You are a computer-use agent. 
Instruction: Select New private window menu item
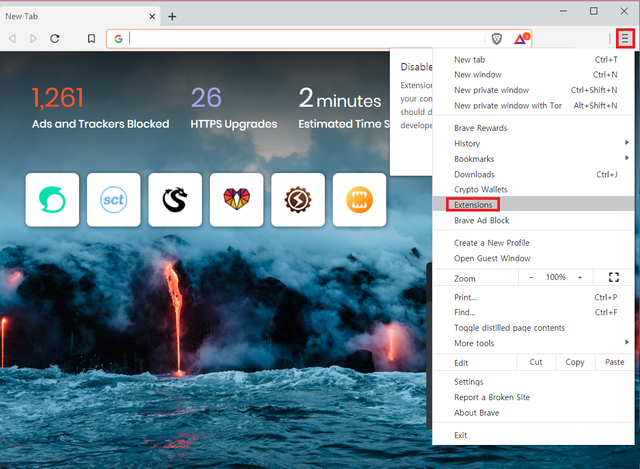pyautogui.click(x=533, y=90)
